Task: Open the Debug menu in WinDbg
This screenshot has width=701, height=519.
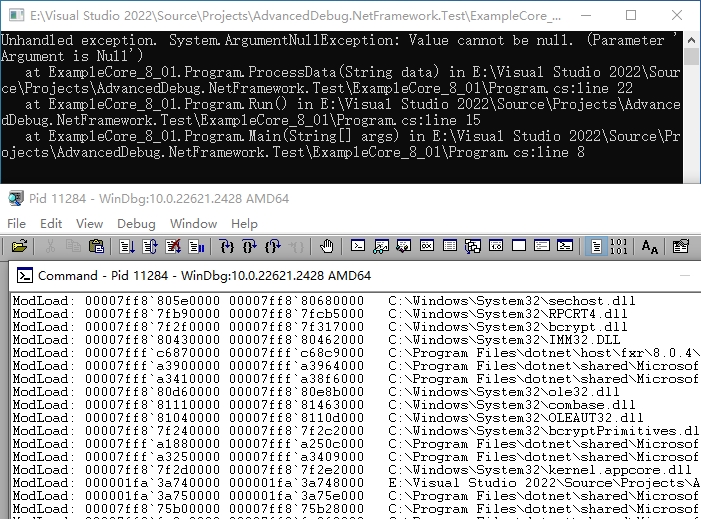Action: 136,224
